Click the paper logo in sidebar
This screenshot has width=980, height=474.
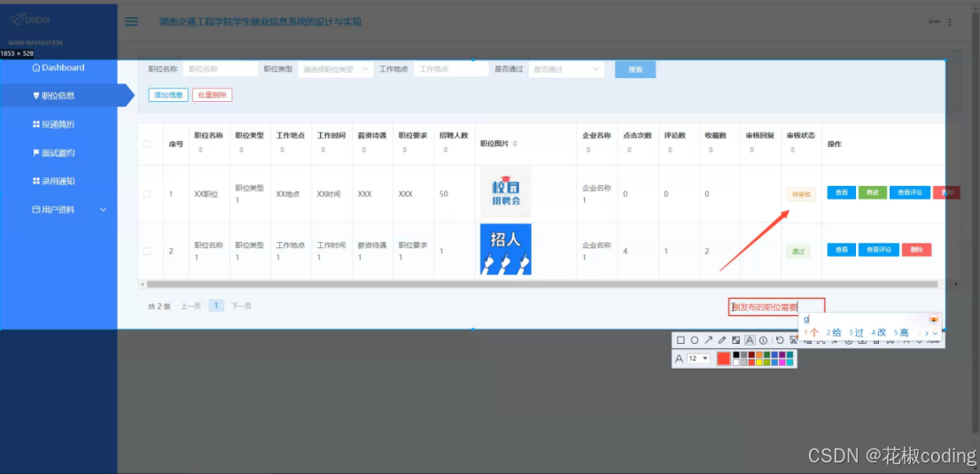tap(31, 19)
